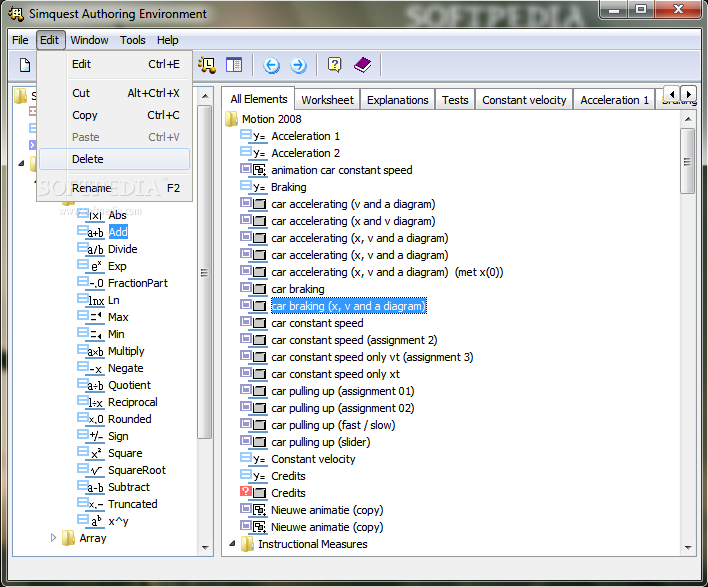
Task: Collapse the left tree's expanded folder arrow
Action: coord(21,163)
